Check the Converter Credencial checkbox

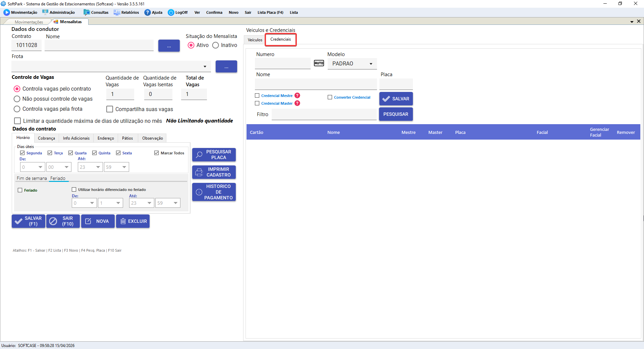click(330, 97)
